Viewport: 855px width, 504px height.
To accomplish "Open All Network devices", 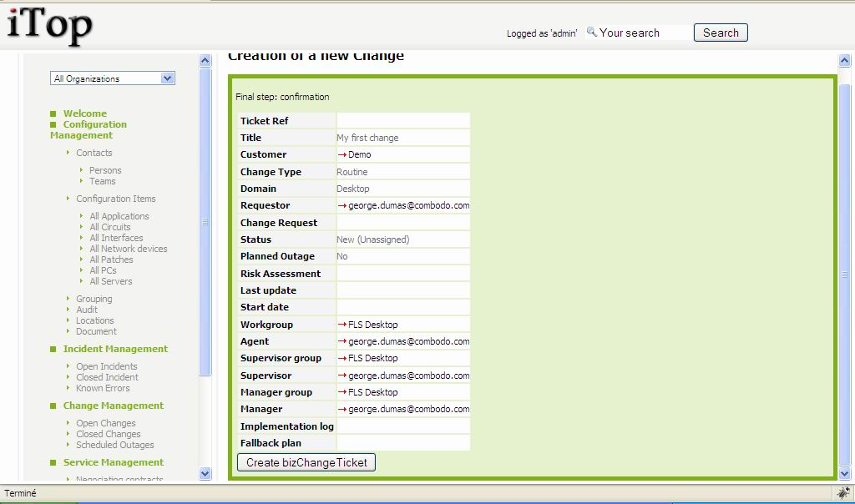I will point(128,249).
